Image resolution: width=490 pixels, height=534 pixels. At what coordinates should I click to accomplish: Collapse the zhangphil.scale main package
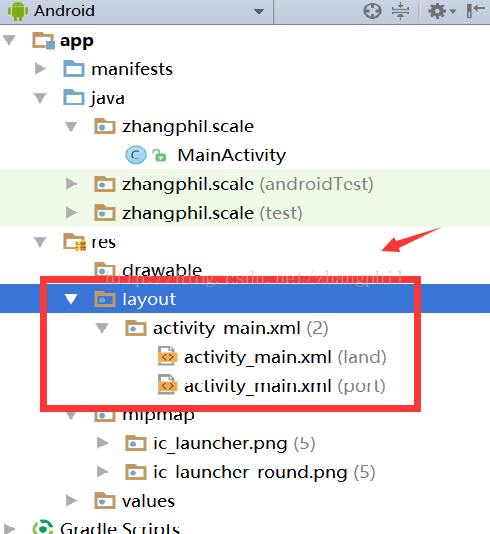pyautogui.click(x=71, y=127)
